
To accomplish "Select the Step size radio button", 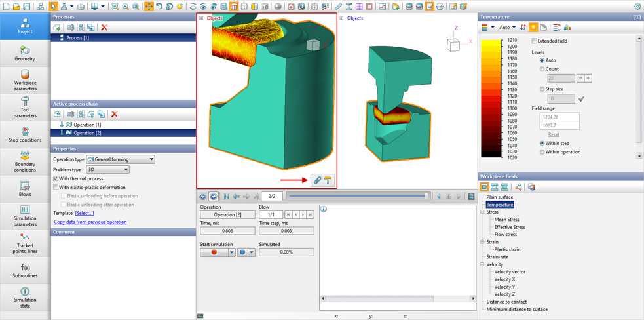I will pos(541,89).
